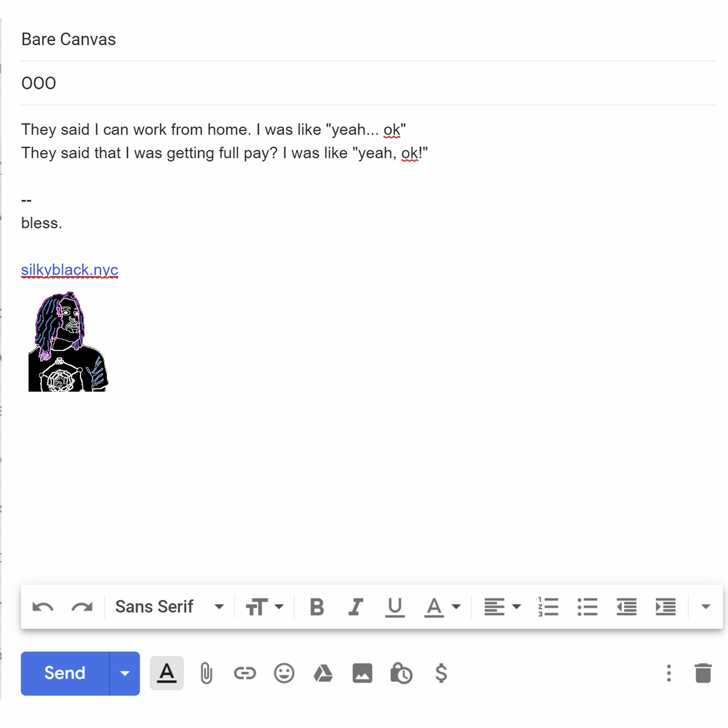Insert a link with the chain icon
Image resolution: width=728 pixels, height=728 pixels.
click(245, 673)
